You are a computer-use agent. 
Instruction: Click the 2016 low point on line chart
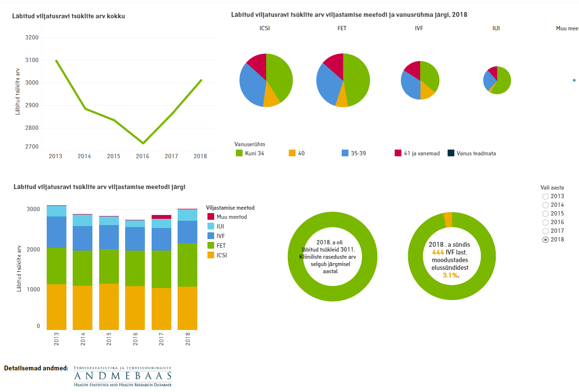coord(143,143)
